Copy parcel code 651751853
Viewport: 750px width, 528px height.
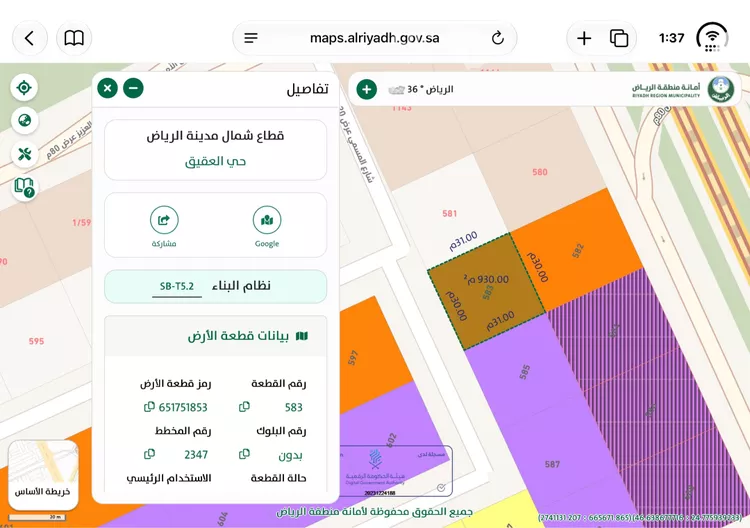[x=149, y=407]
